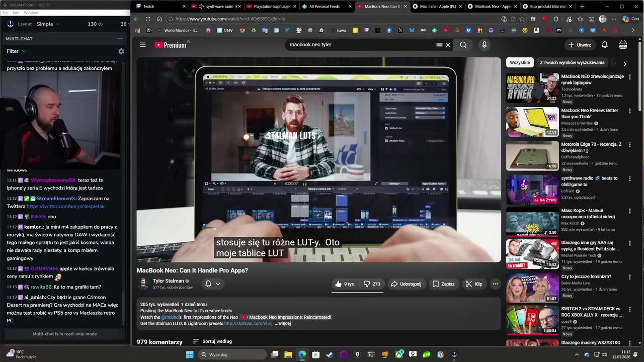Open the Tyler Stalman channel name

pyautogui.click(x=168, y=281)
